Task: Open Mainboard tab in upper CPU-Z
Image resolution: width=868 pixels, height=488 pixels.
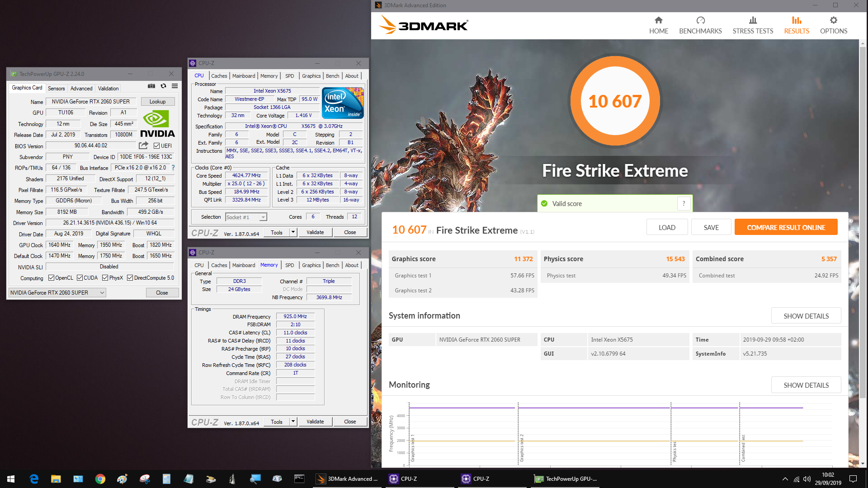Action: (244, 76)
